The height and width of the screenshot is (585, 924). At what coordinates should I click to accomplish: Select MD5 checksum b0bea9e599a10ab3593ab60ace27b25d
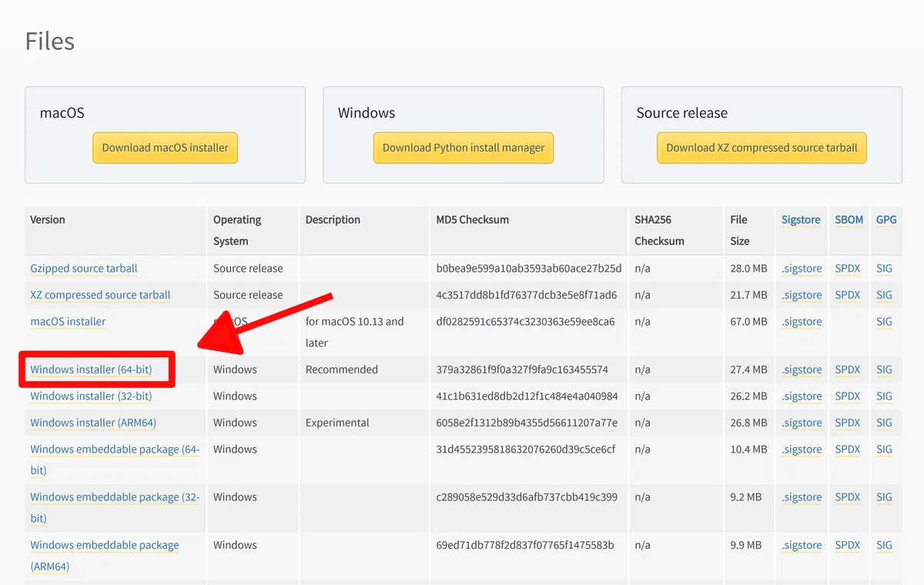coord(529,269)
